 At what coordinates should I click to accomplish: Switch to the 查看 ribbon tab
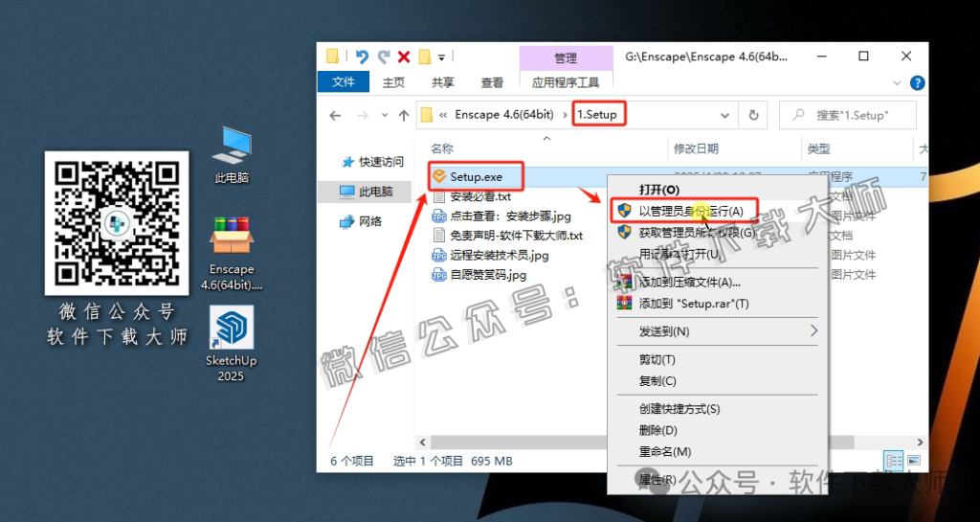click(492, 82)
